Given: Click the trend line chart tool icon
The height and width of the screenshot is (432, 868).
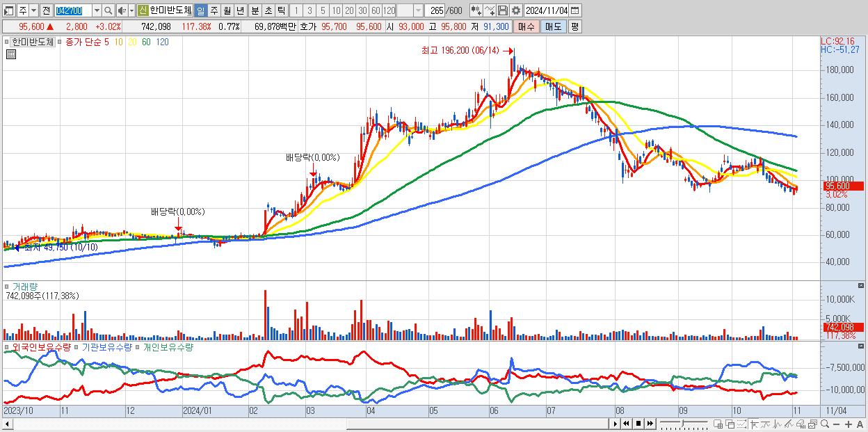Looking at the screenshot, I should pyautogui.click(x=766, y=424).
